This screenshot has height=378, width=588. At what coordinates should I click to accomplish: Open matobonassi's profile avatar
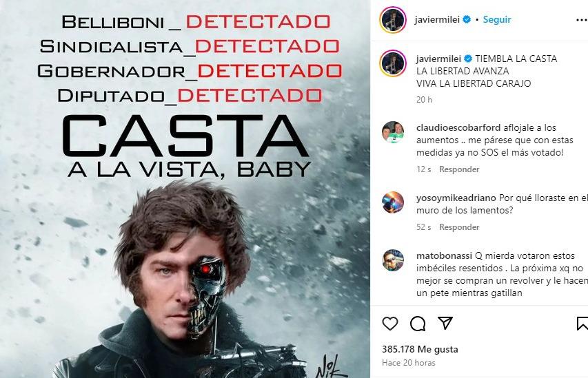[393, 260]
